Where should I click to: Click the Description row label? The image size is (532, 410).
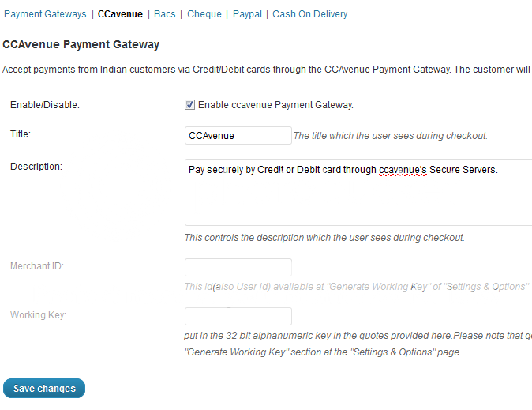click(x=36, y=166)
